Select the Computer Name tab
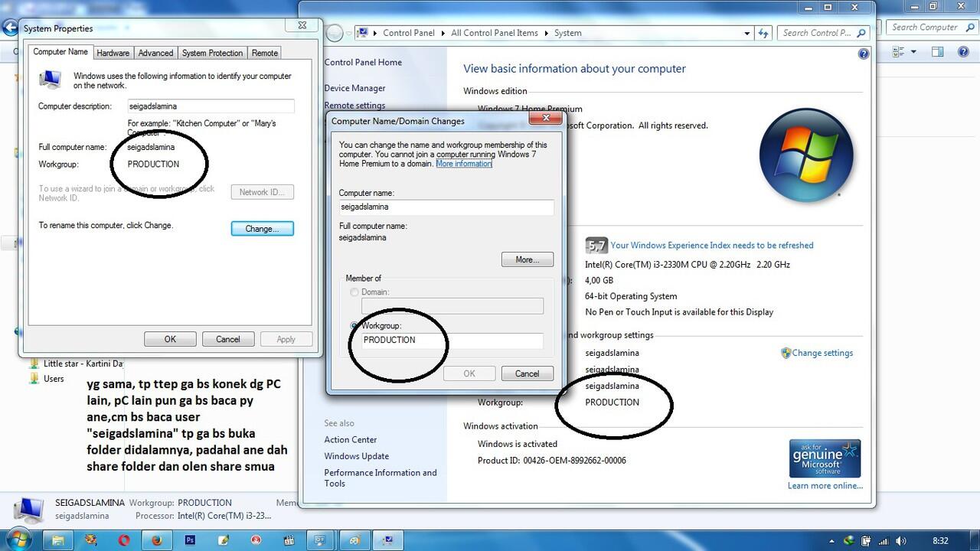980x551 pixels. 60,52
